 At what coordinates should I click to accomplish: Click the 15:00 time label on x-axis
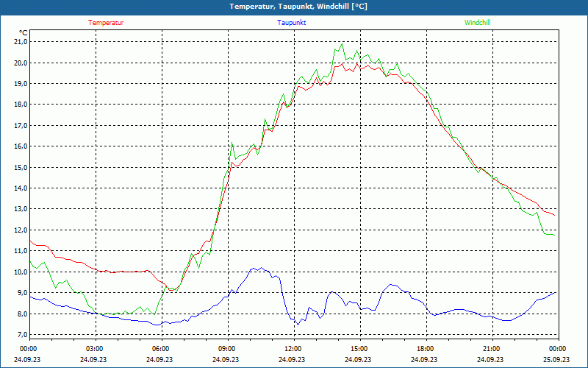pyautogui.click(x=359, y=349)
